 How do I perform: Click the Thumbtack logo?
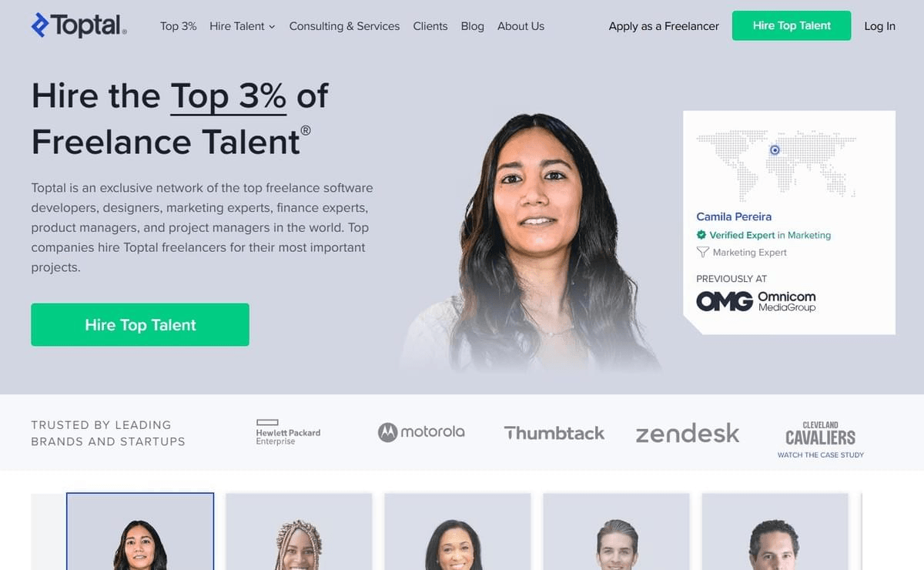click(x=554, y=433)
